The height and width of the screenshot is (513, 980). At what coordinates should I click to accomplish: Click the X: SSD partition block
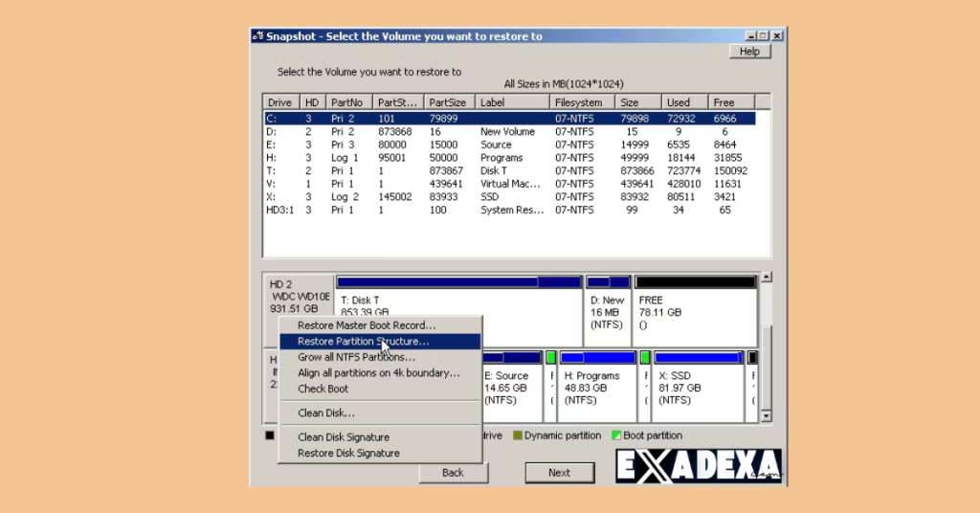pyautogui.click(x=698, y=386)
